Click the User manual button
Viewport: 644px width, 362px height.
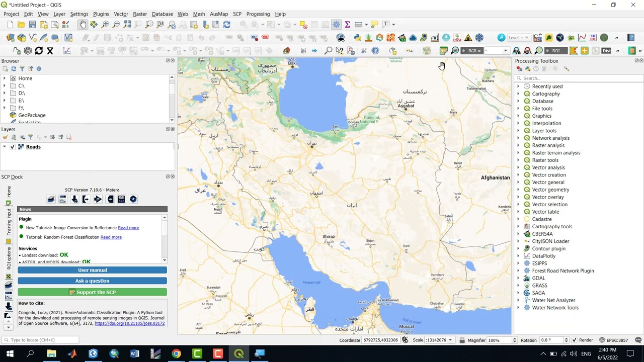[x=92, y=270]
